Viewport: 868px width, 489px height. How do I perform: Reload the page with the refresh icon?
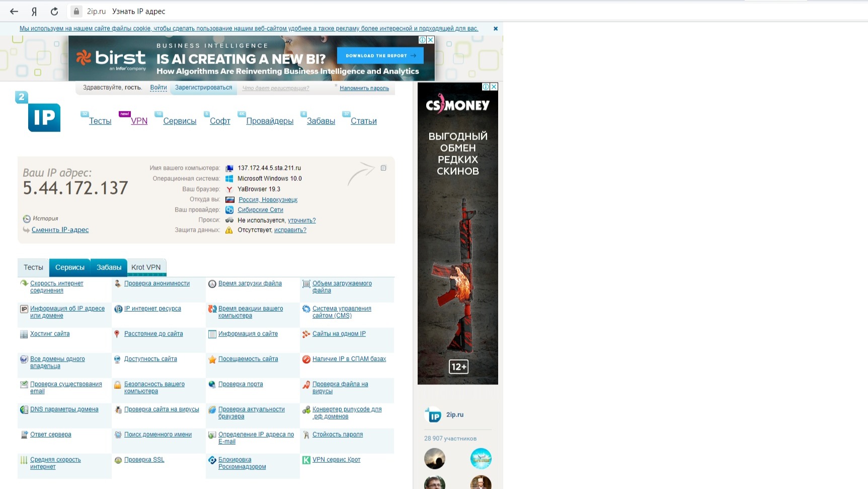pyautogui.click(x=54, y=11)
